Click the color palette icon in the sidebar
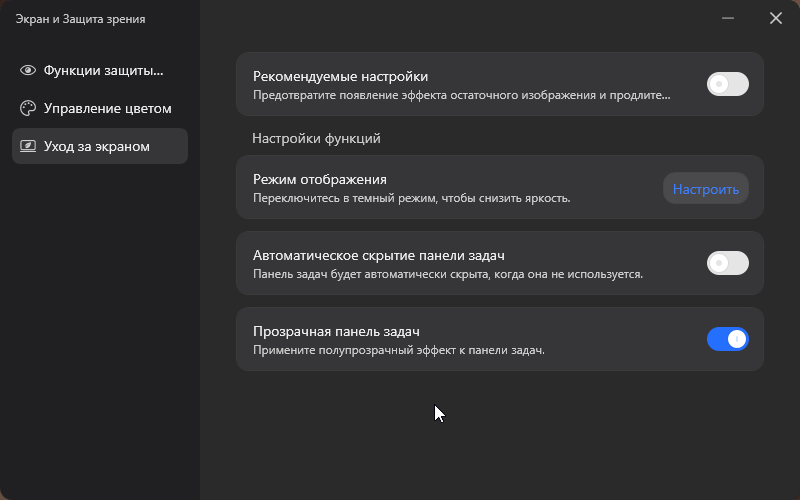800x500 pixels. pos(28,108)
